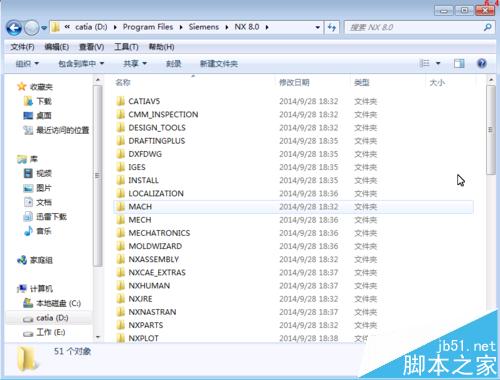
Task: Open the 帮助(H) menu
Action: [161, 47]
